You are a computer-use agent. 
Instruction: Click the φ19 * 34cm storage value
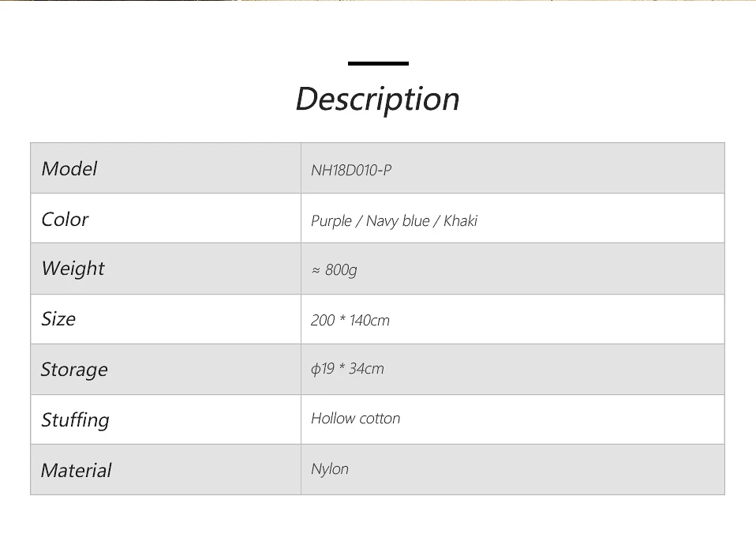pyautogui.click(x=347, y=369)
